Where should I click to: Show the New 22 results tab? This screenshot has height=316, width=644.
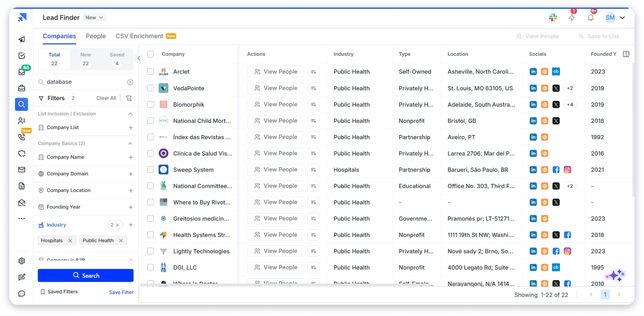pos(86,59)
